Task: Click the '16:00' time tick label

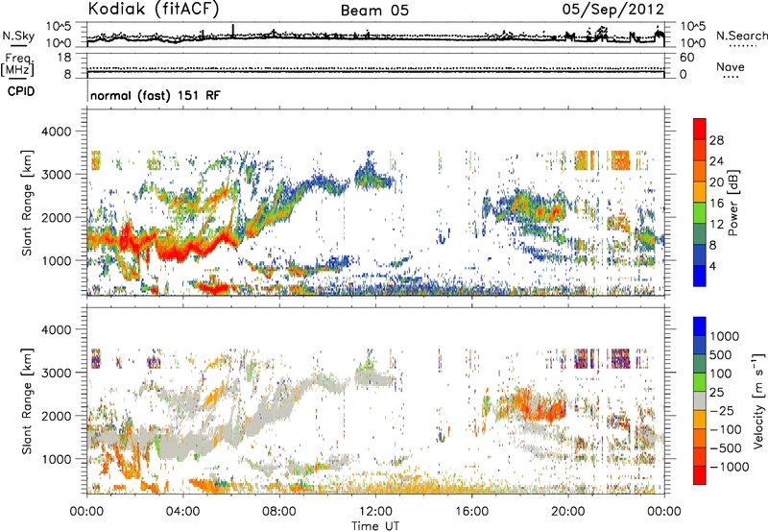Action: pyautogui.click(x=471, y=512)
